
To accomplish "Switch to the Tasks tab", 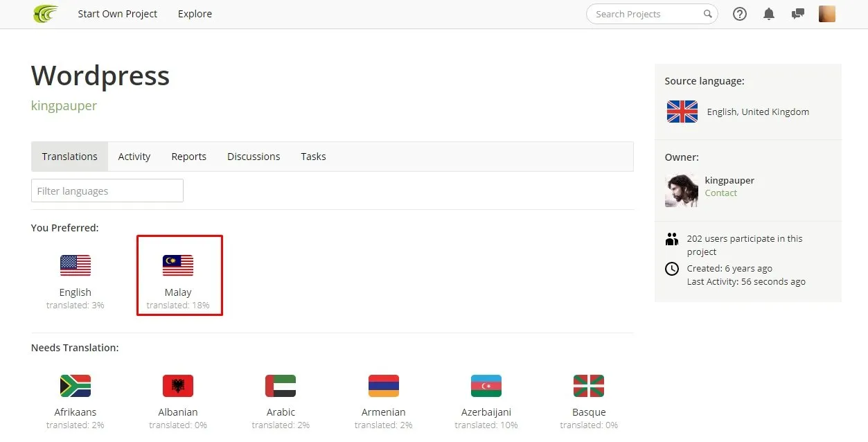I will click(x=313, y=157).
